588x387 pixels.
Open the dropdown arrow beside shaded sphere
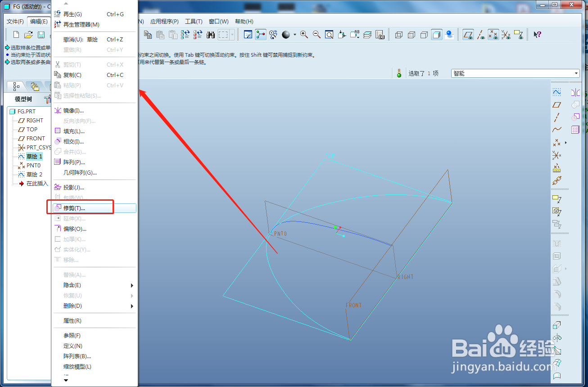[x=295, y=35]
